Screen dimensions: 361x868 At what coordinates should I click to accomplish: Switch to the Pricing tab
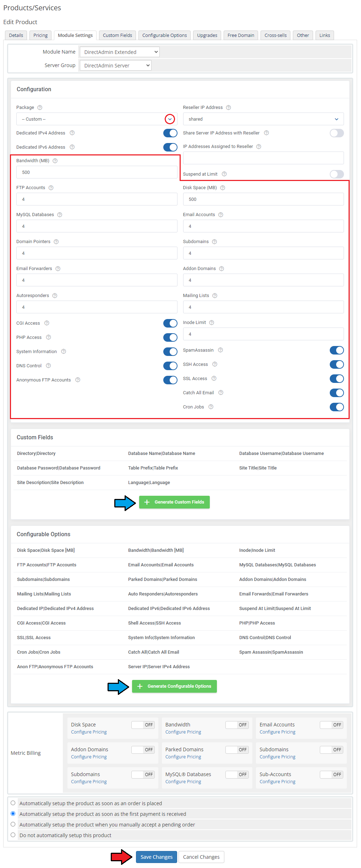(40, 35)
